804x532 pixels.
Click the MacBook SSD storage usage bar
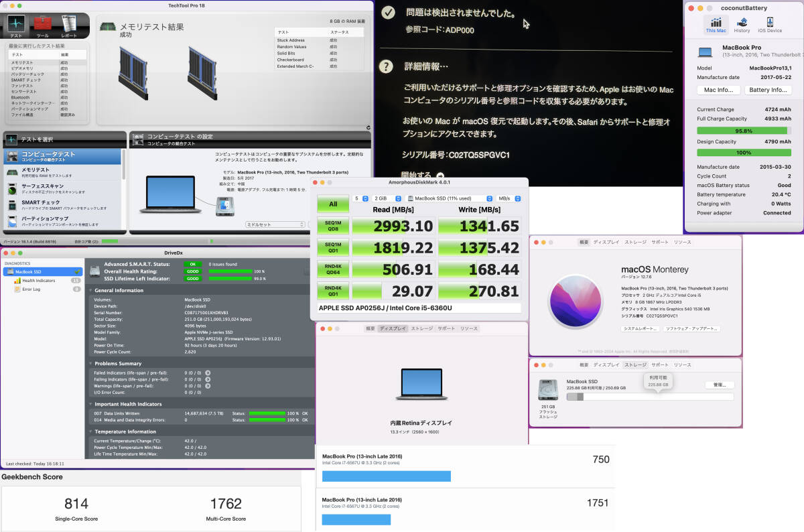[x=650, y=397]
